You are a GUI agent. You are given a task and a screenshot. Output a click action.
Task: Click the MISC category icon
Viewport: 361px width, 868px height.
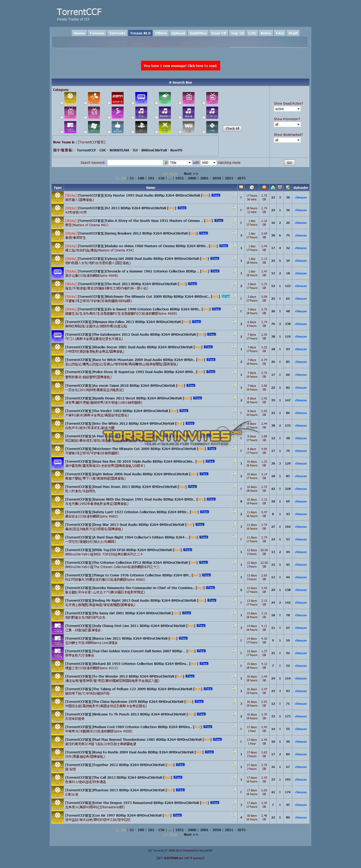pyautogui.click(x=212, y=127)
